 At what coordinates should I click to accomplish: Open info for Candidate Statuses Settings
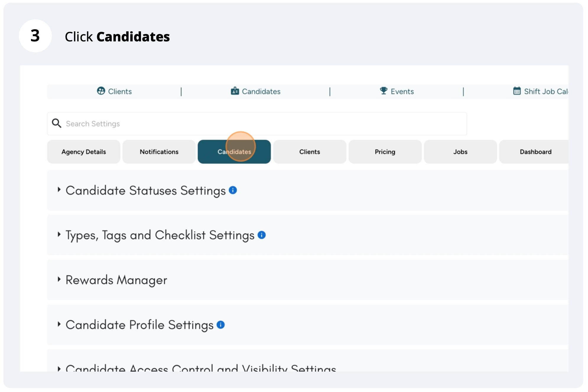233,190
